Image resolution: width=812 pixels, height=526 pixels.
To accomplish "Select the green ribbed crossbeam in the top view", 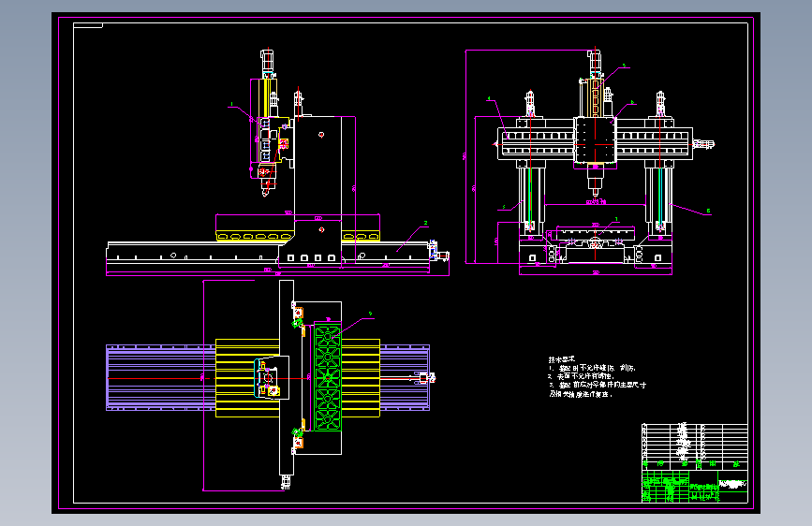I will pos(328,376).
